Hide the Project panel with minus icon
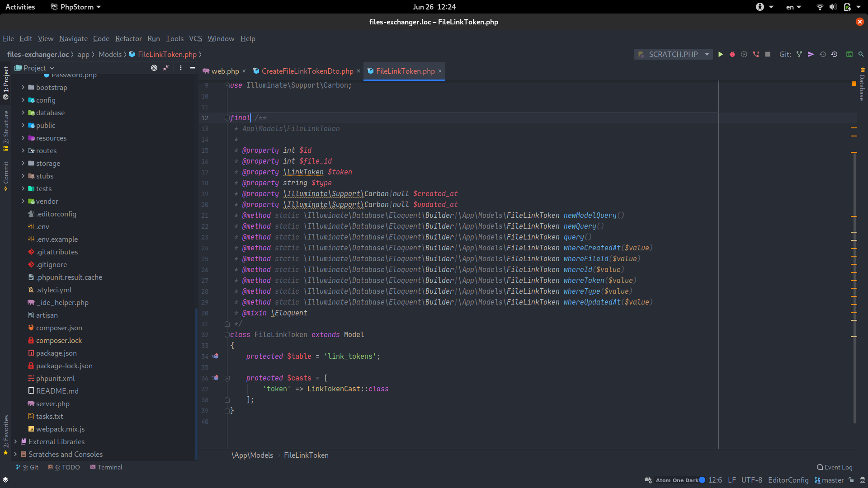Viewport: 868px width, 488px height. pos(193,68)
